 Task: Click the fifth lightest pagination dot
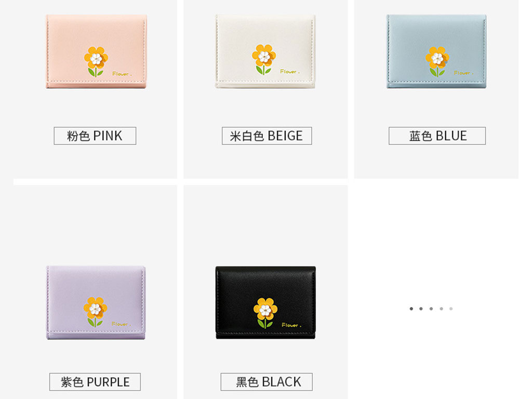tap(451, 309)
